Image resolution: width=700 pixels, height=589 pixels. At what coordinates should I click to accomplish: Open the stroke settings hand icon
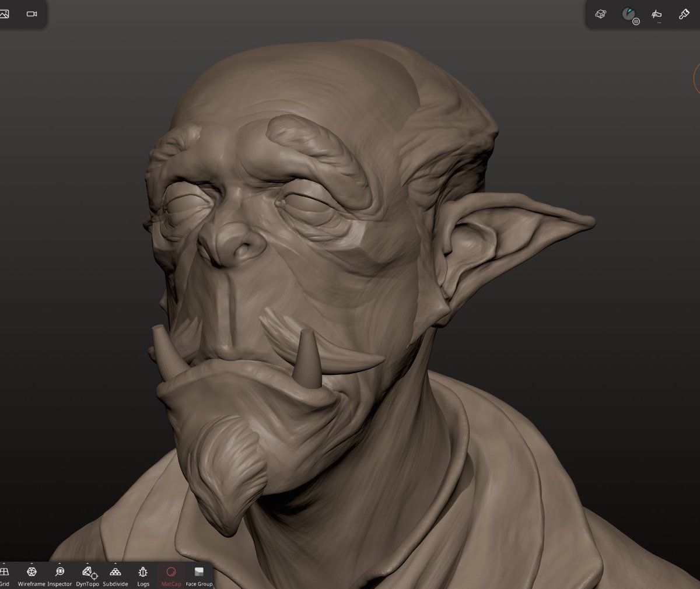point(657,15)
